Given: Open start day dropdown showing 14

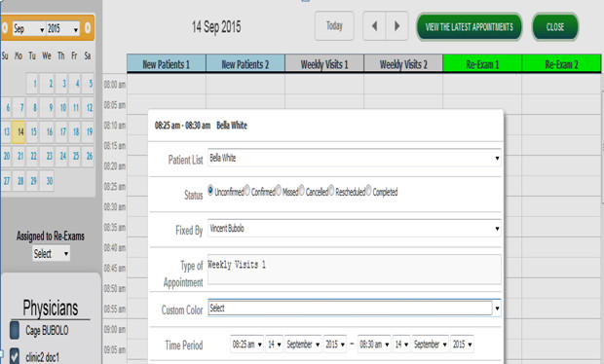Looking at the screenshot, I should [275, 344].
